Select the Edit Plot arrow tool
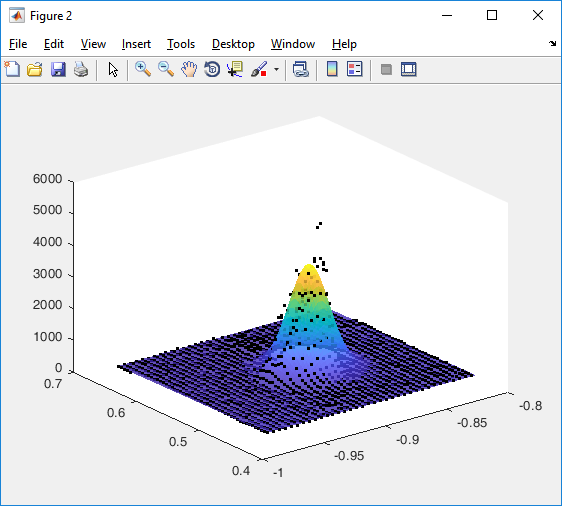 [113, 69]
